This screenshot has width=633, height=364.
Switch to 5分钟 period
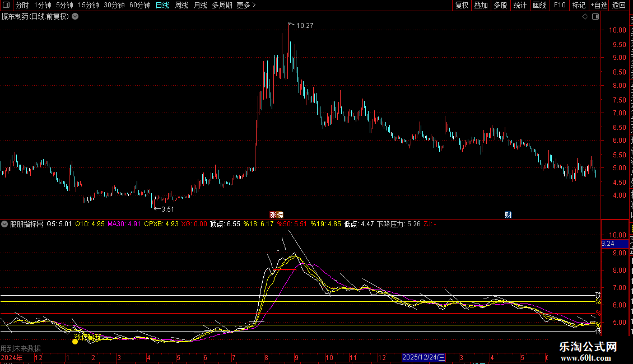[x=64, y=5]
